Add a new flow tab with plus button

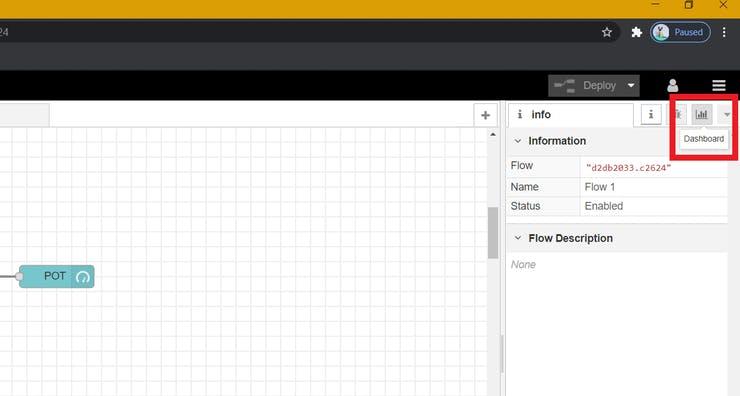pos(485,115)
